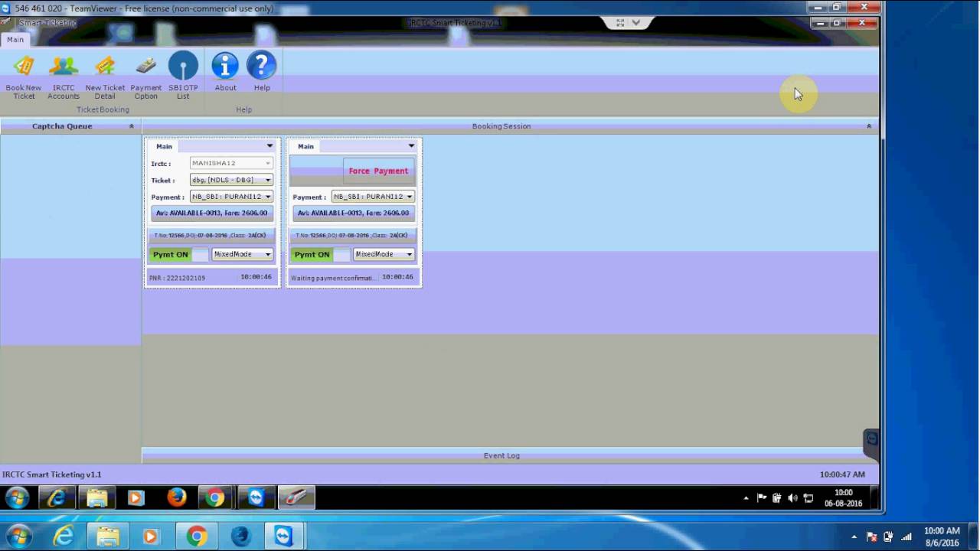The width and height of the screenshot is (980, 551).
Task: Click the Avl: AVAILABLE-0013 button in MANISHA12 session
Action: coord(212,213)
